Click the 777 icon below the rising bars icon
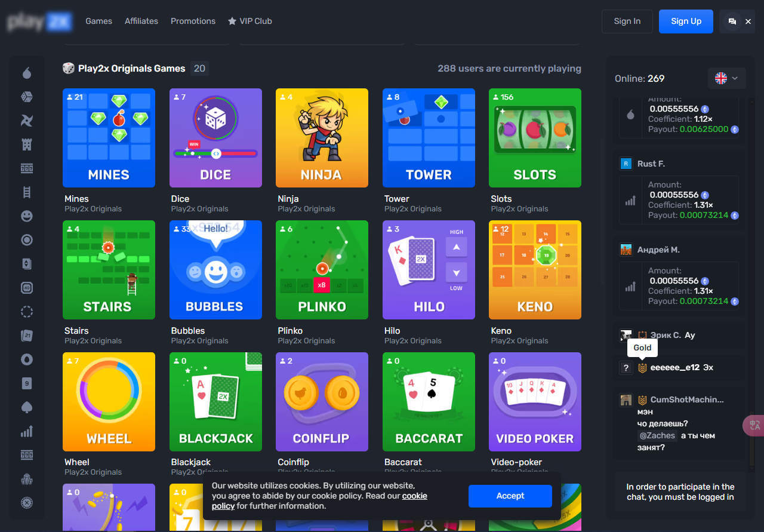The height and width of the screenshot is (532, 764). pos(27,455)
